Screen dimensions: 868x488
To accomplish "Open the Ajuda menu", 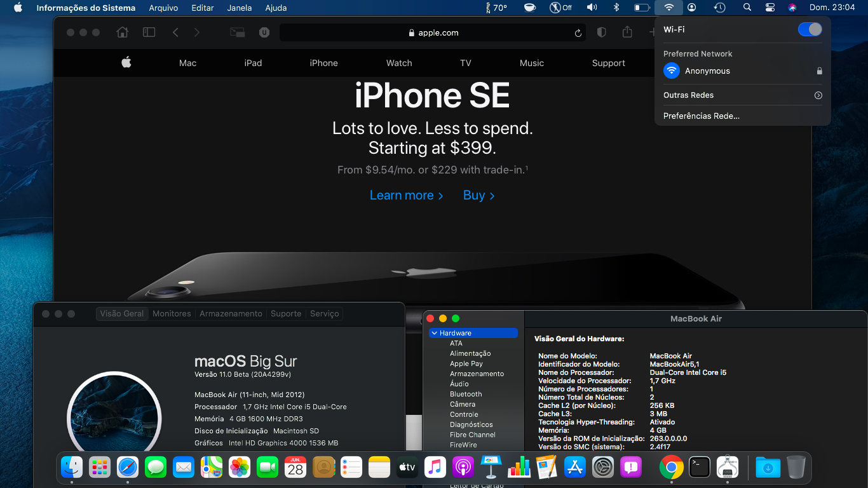I will 276,8.
